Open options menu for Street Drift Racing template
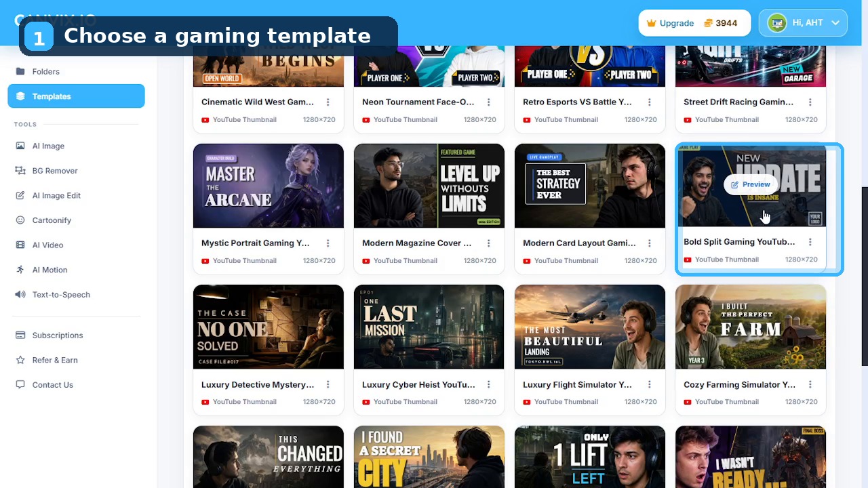 click(x=810, y=102)
